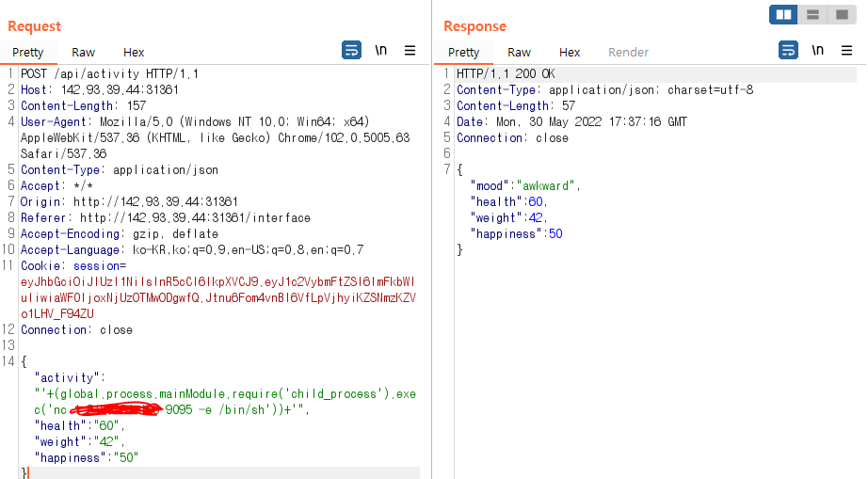The image size is (868, 479).
Task: Switch to stacked horizontal layout view
Action: coord(812,15)
